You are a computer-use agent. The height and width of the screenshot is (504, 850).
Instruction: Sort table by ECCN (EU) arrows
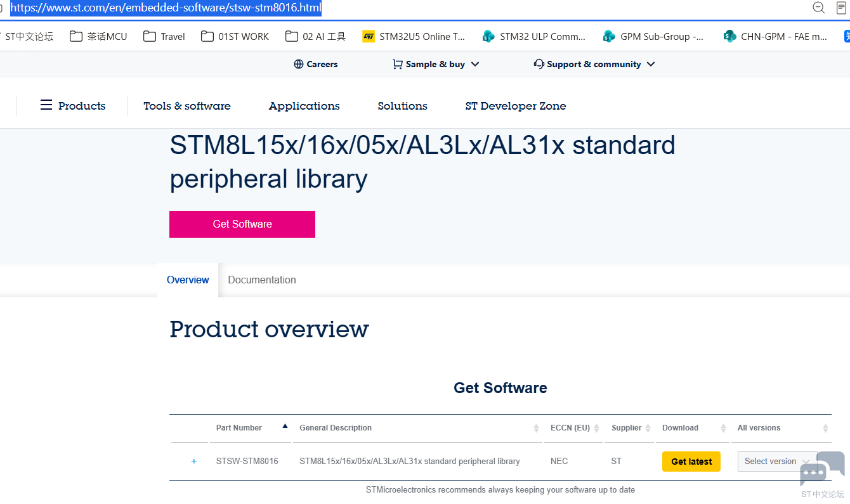click(598, 428)
